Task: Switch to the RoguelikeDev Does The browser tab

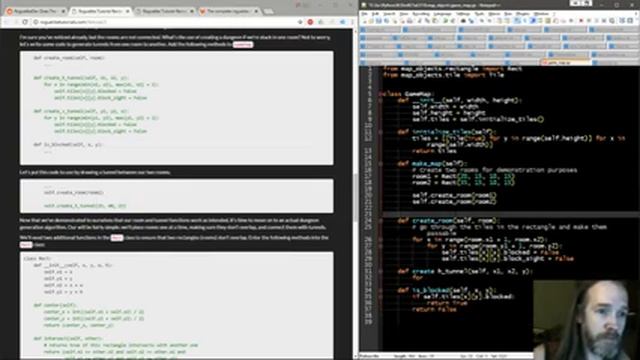Action: tap(35, 11)
